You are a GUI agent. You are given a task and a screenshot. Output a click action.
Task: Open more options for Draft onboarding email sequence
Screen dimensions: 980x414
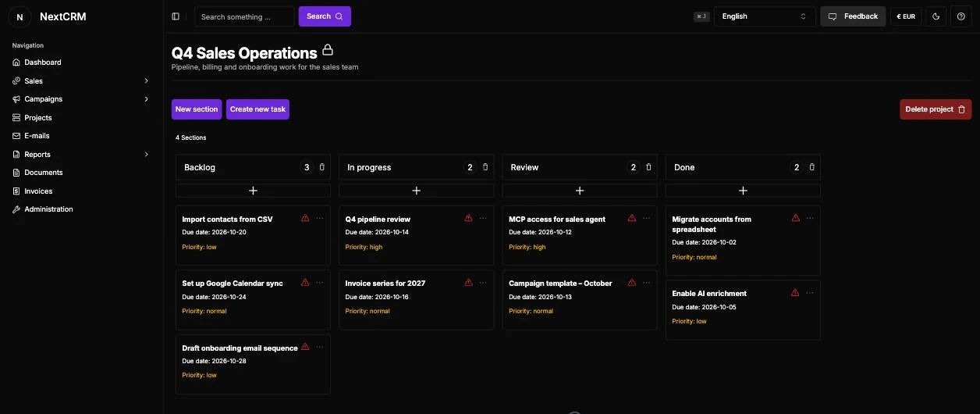[x=320, y=346]
